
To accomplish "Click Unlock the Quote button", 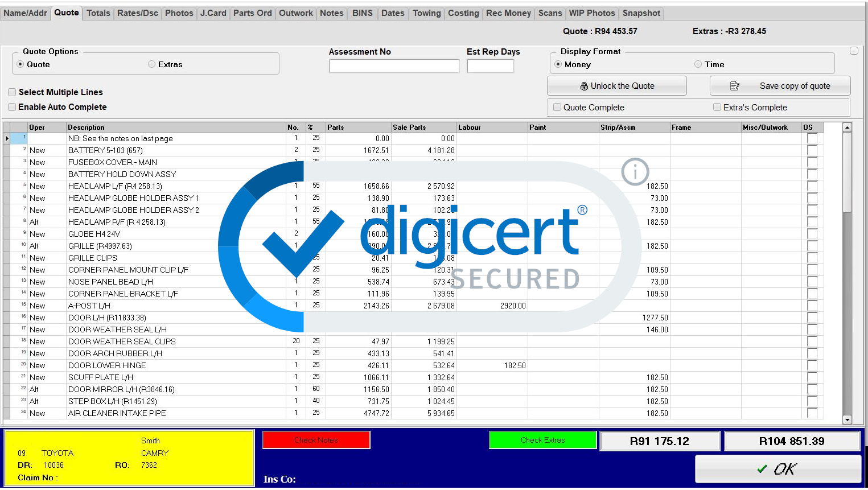I will 617,86.
